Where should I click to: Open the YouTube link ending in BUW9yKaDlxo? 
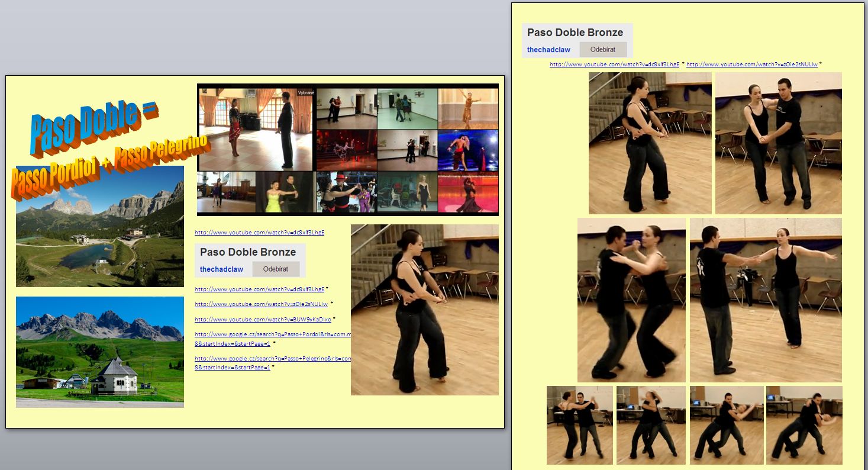pyautogui.click(x=263, y=320)
